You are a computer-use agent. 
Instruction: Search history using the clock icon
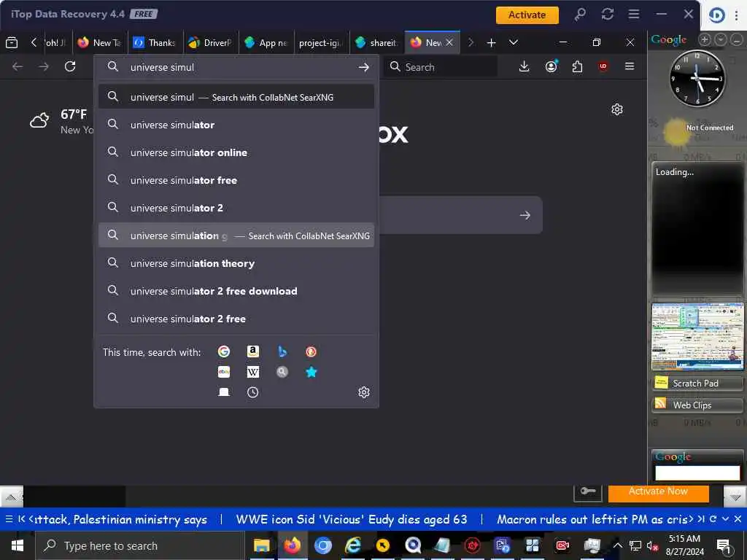[253, 392]
